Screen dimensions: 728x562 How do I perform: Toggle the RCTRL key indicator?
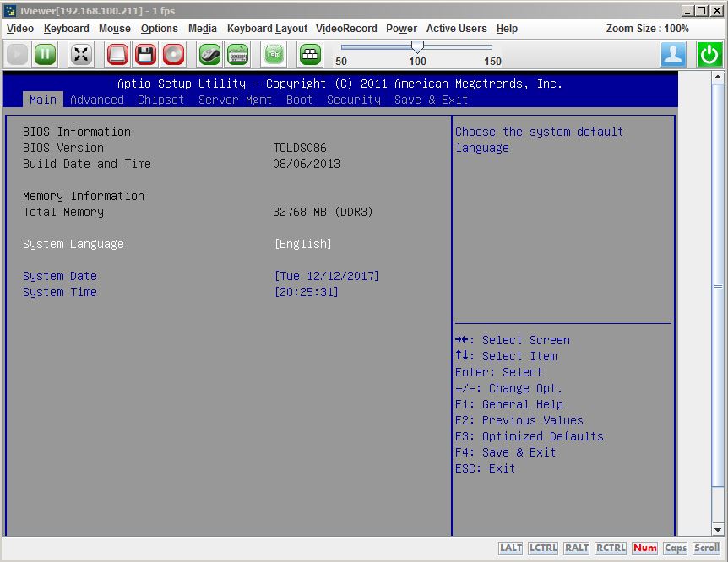tap(611, 548)
